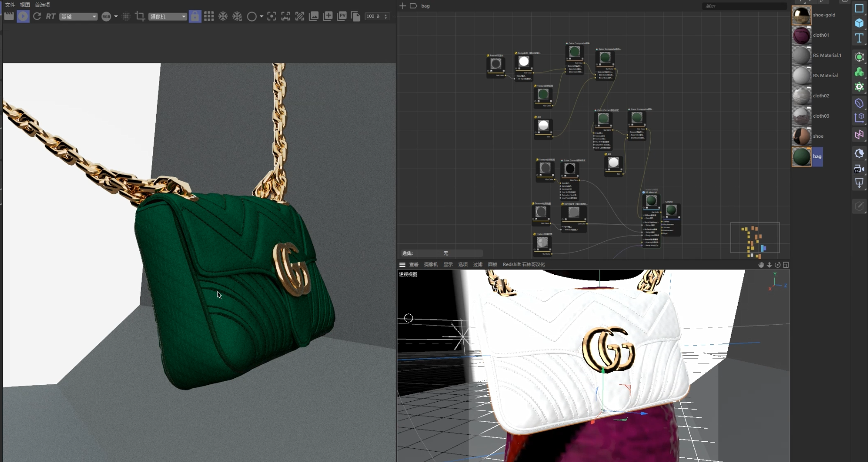Viewport: 868px width, 462px height.
Task: Click the green framed-circle icon in sidebar
Action: [859, 57]
